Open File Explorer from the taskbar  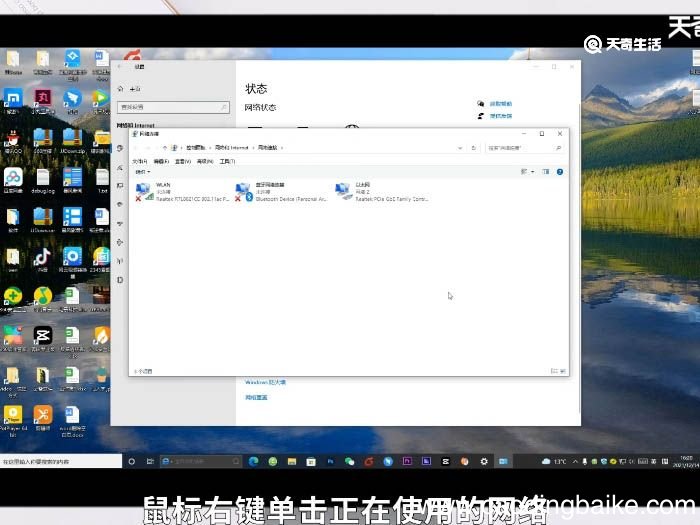pos(292,461)
